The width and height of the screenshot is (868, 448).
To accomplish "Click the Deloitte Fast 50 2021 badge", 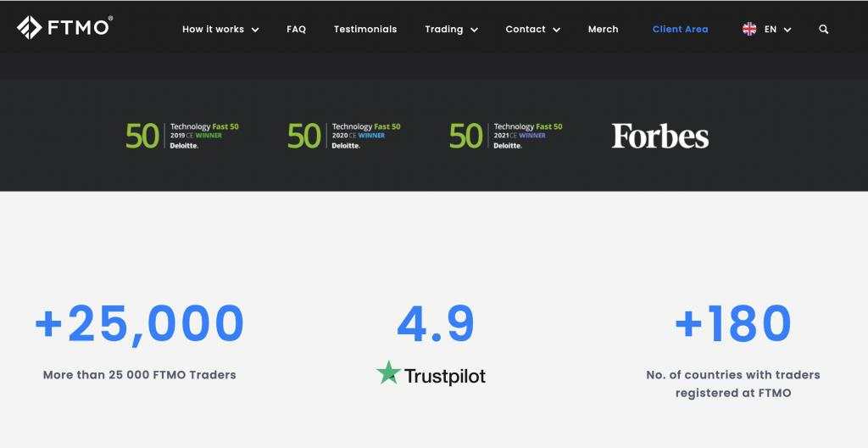I will [x=505, y=136].
